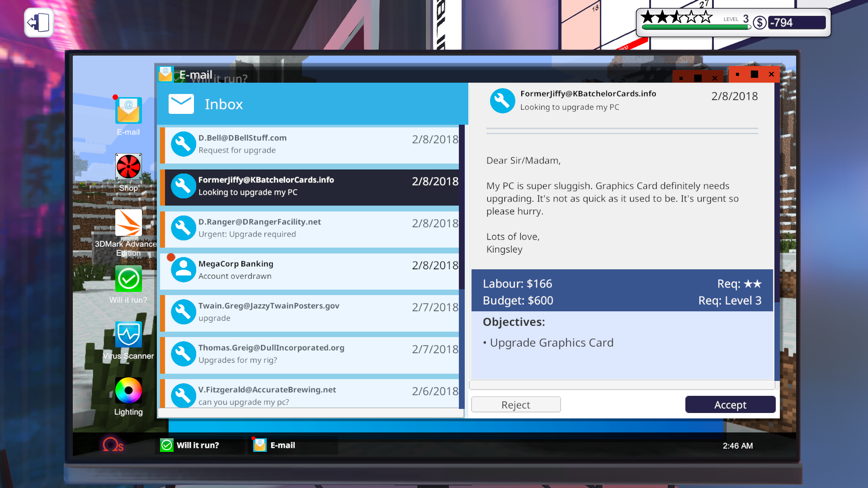Maximize the background Will it run? window
Screen dimensions: 868x488
click(698, 78)
